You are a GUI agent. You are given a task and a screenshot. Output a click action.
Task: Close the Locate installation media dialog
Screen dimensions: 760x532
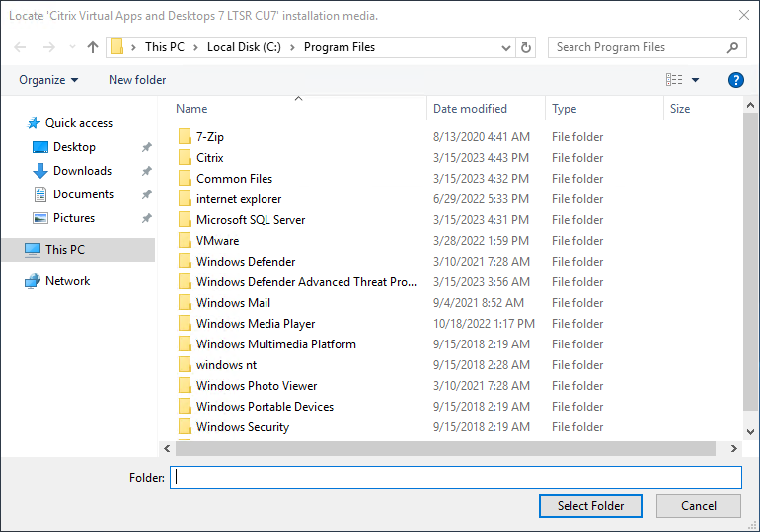(x=744, y=15)
